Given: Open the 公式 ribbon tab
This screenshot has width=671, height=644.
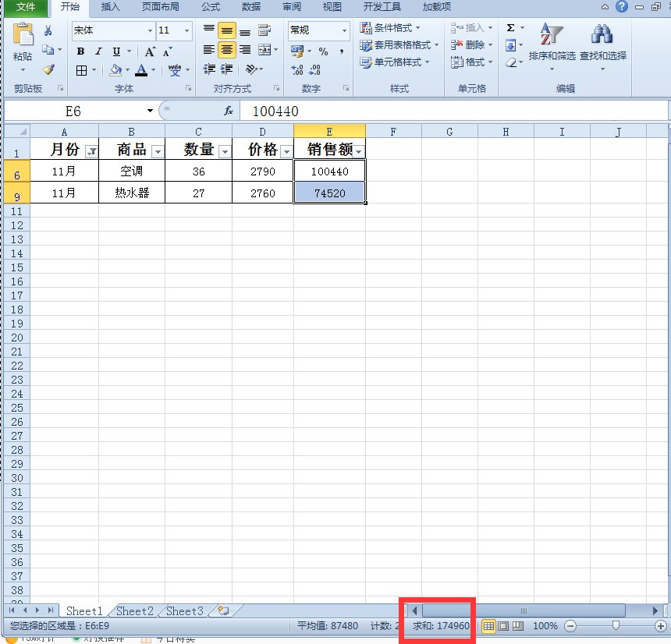Looking at the screenshot, I should pos(210,7).
